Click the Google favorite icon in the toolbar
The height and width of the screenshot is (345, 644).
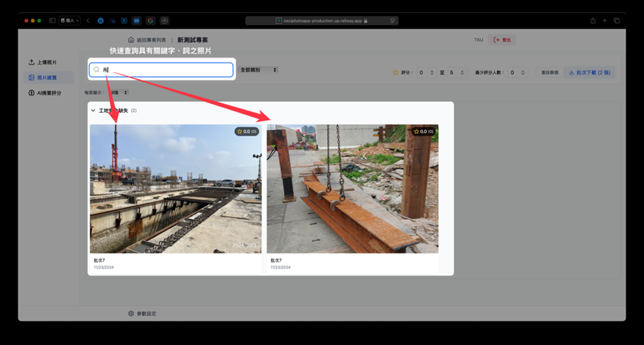(151, 21)
